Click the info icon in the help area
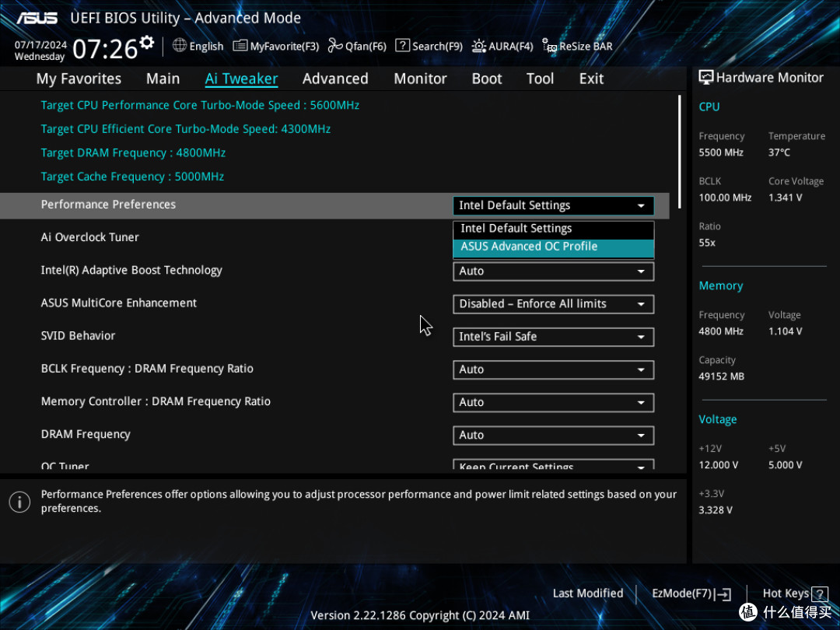This screenshot has height=630, width=840. (x=19, y=502)
